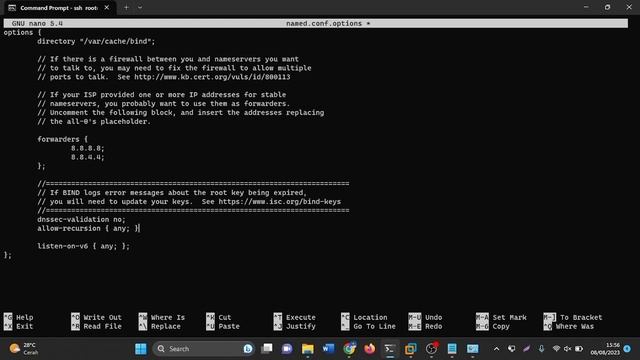Place cursor on directory "/var/cache/bind" line
This screenshot has width=640, height=360.
96,41
